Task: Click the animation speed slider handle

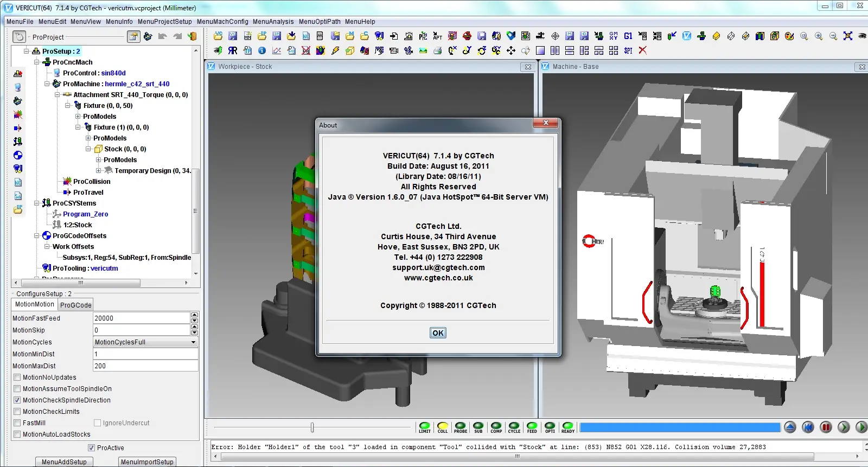Action: (x=312, y=427)
